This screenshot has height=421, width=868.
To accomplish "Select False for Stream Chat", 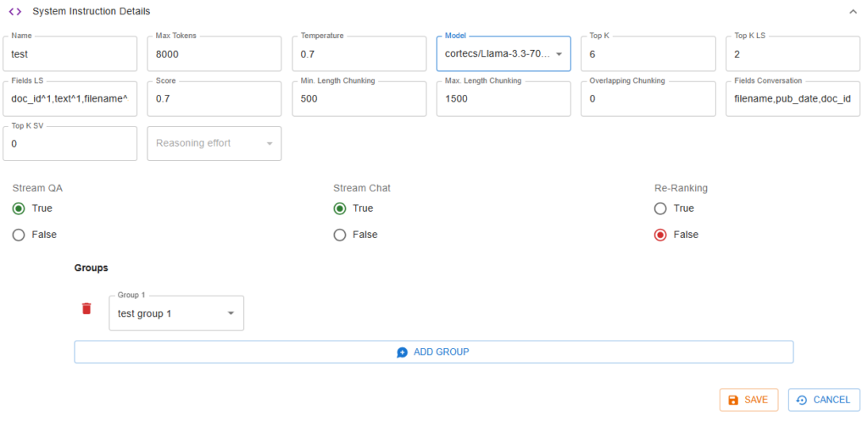I will 340,235.
